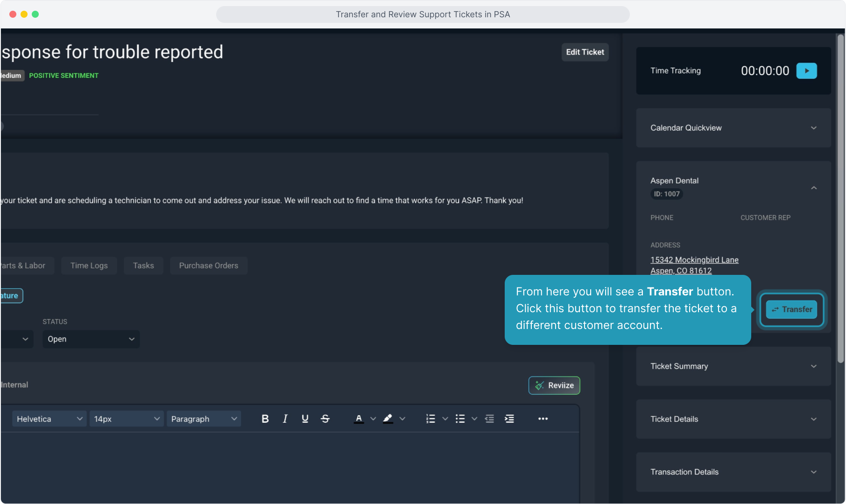
Task: Start the time tracking timer
Action: [x=806, y=71]
